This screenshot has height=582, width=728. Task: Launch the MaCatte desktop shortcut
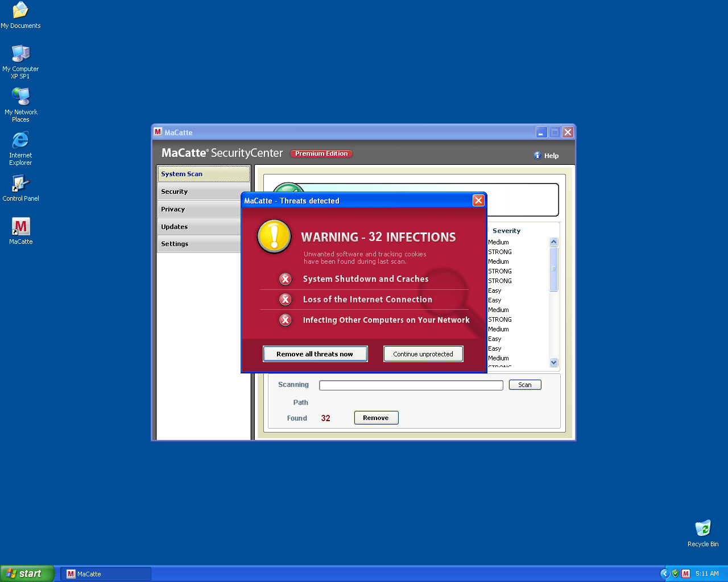click(x=20, y=227)
